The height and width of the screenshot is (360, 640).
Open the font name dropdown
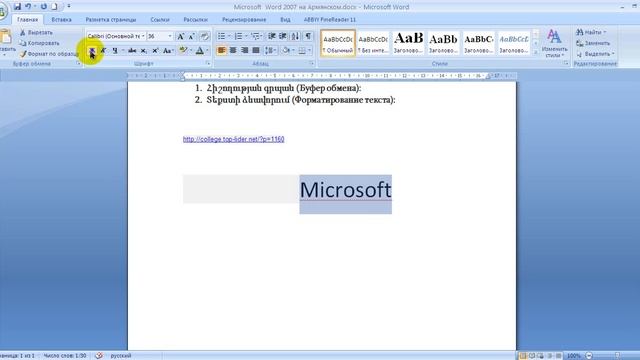[x=143, y=36]
